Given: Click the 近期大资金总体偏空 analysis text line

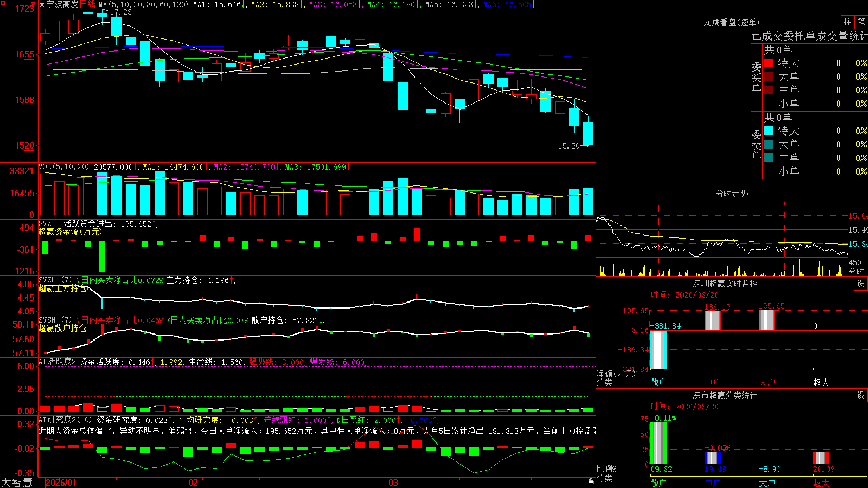Looking at the screenshot, I should (317, 431).
